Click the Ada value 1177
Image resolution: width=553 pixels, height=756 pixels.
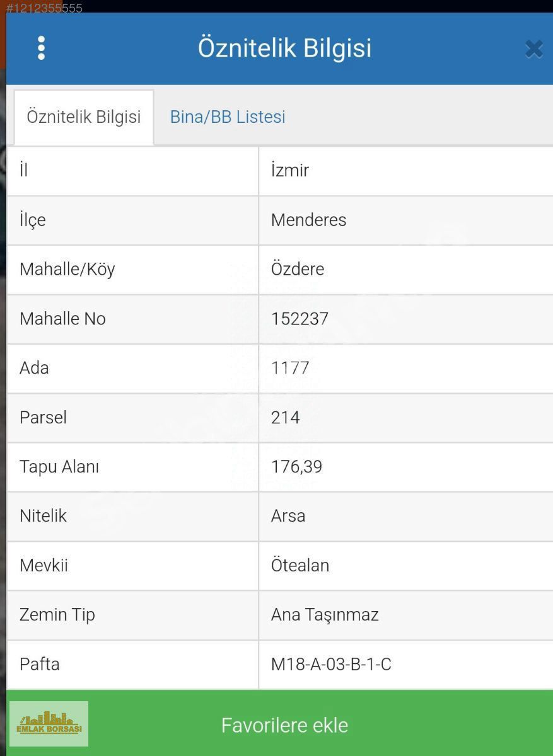290,368
